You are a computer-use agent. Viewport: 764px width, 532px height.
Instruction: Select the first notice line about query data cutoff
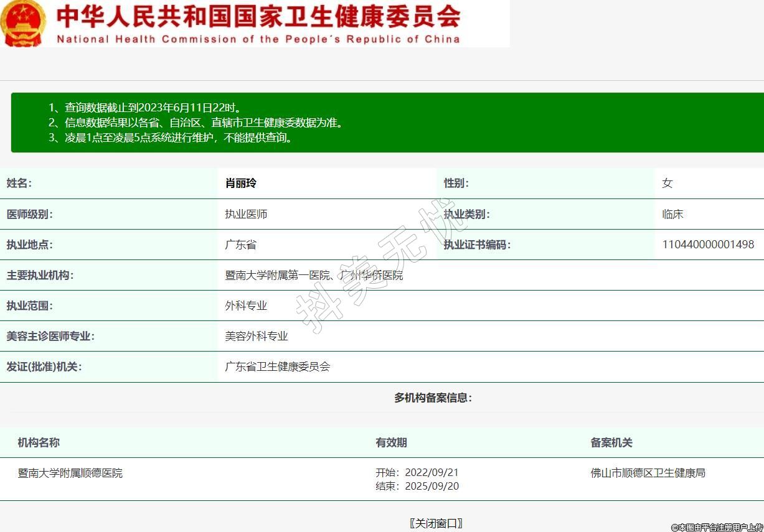[x=145, y=108]
